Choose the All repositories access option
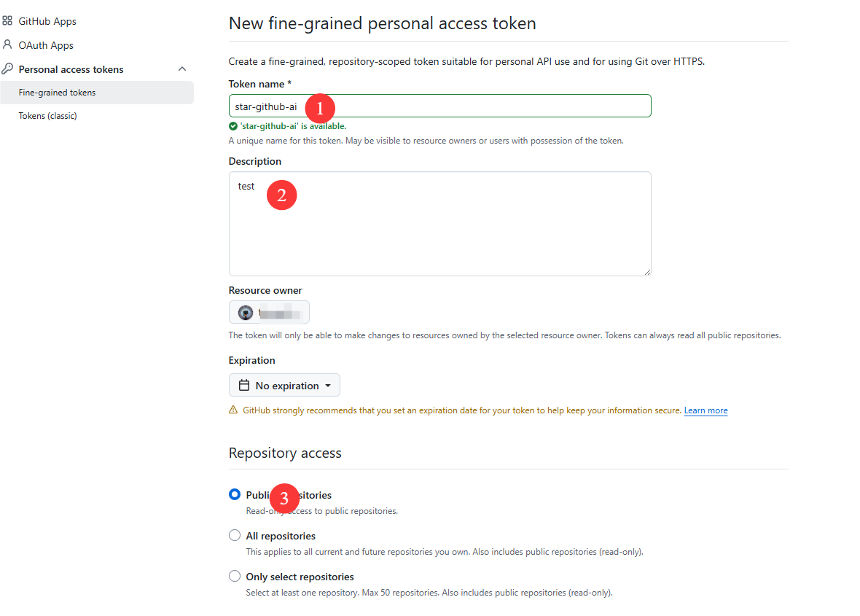Viewport: 860px width, 616px height. point(234,534)
